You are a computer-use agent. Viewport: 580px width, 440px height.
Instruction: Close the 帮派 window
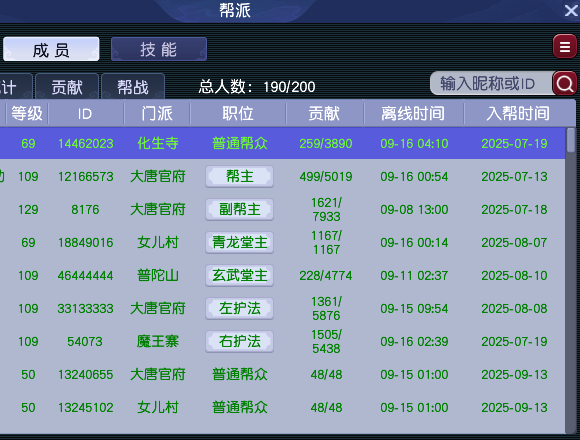571,10
